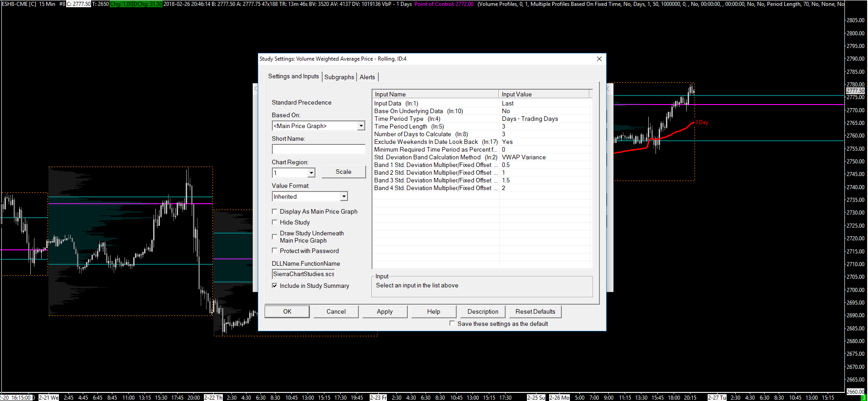Viewport: 868px width, 401px height.
Task: Select Exclude Weekends In Date Look Back row
Action: pos(482,142)
